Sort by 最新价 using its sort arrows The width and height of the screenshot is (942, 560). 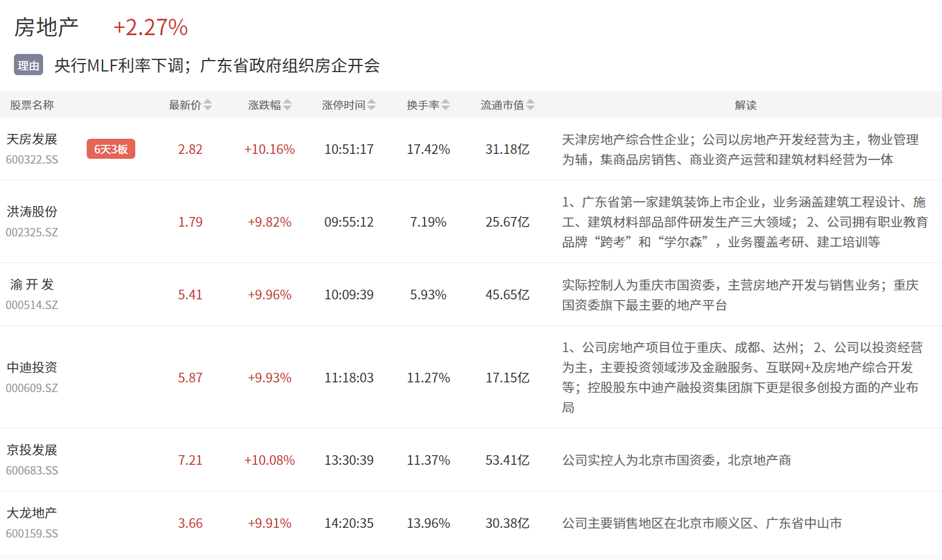[x=207, y=105]
